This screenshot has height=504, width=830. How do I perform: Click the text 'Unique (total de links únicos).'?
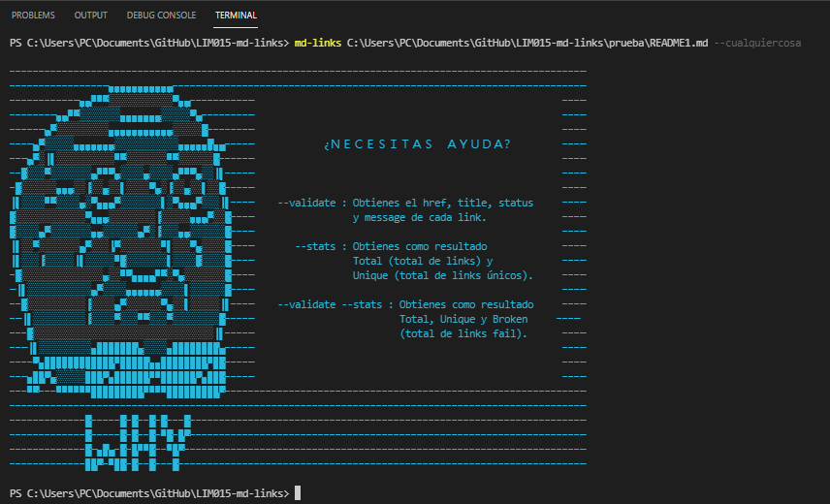click(x=442, y=275)
